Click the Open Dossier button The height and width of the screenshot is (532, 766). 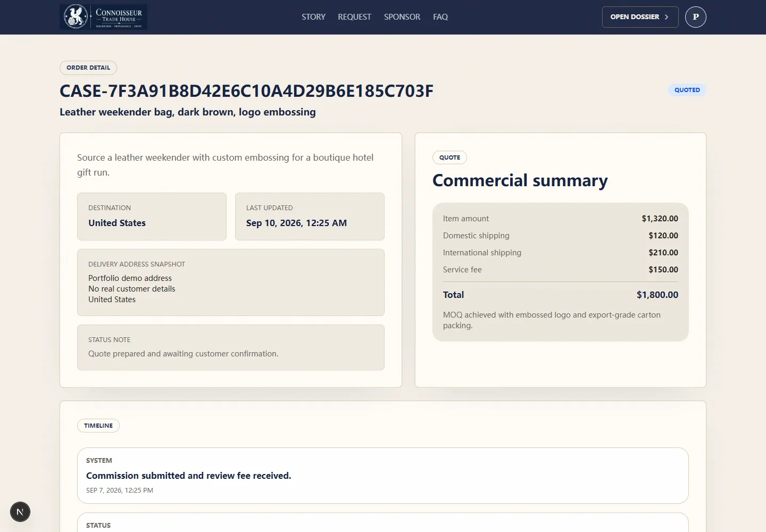640,17
